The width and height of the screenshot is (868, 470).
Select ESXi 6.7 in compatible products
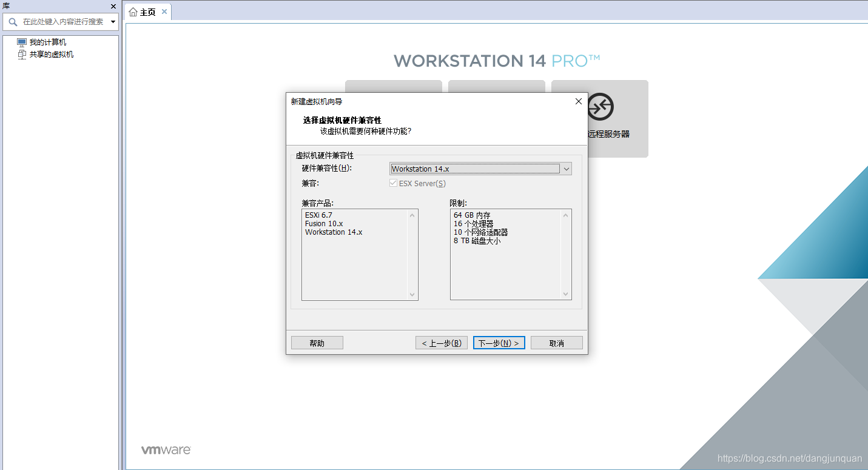pos(318,215)
